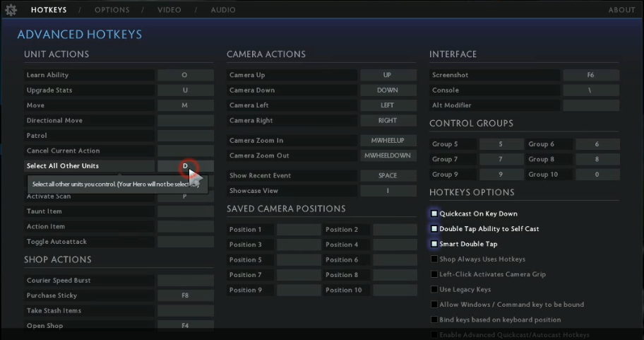Assign a key to camera Position 4
This screenshot has height=340, width=644.
pyautogui.click(x=395, y=245)
